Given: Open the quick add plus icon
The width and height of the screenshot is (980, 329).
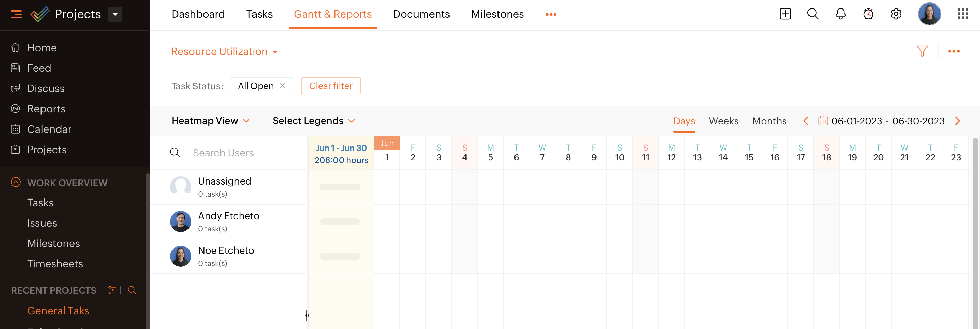Looking at the screenshot, I should pos(785,14).
